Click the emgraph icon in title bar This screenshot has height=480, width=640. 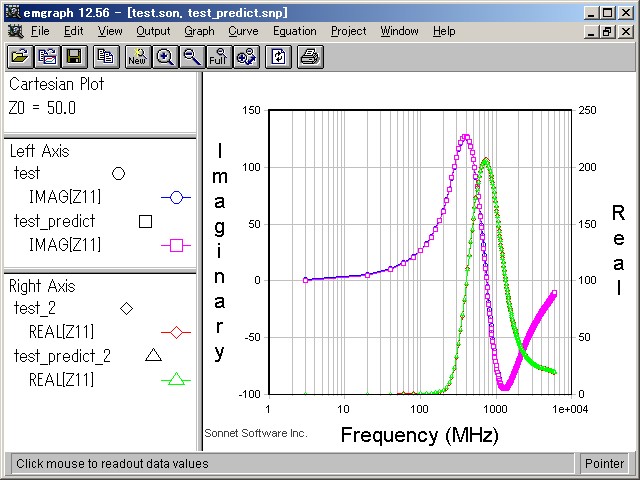(x=13, y=13)
